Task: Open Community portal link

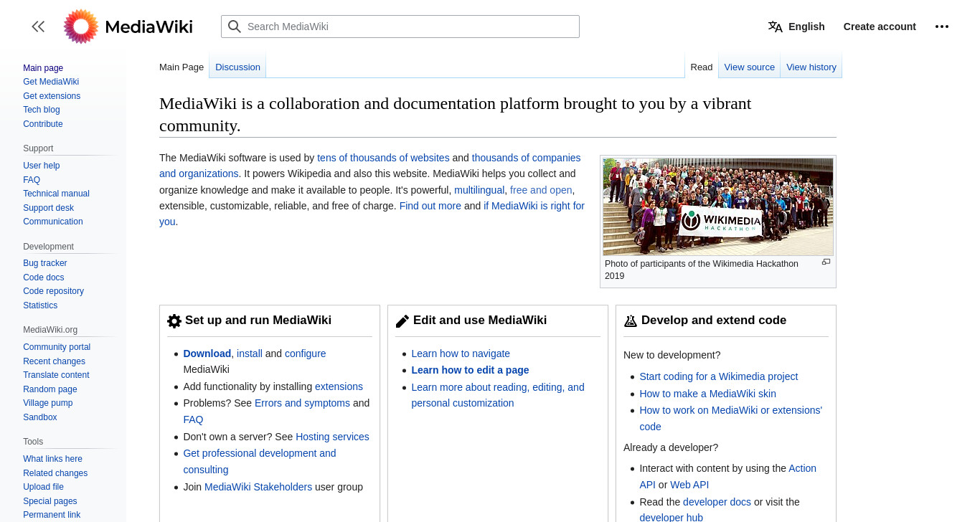Action: 57,347
